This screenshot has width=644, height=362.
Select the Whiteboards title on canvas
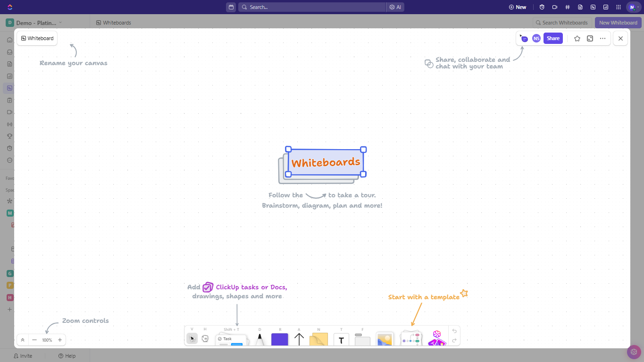coord(326,162)
